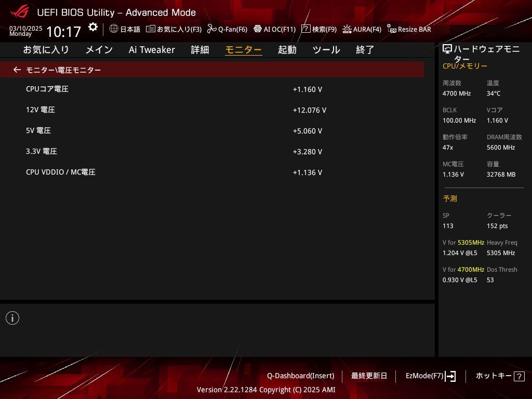532x399 pixels.
Task: Select the モニター tab
Action: (244, 50)
